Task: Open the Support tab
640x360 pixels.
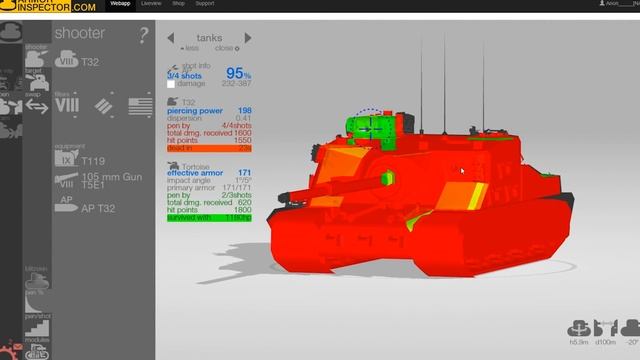Action: coord(204,4)
